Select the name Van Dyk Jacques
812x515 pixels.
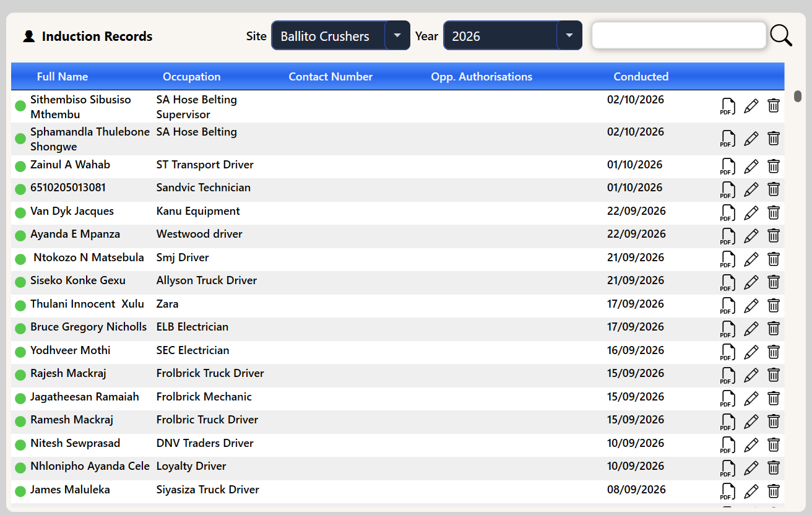72,211
